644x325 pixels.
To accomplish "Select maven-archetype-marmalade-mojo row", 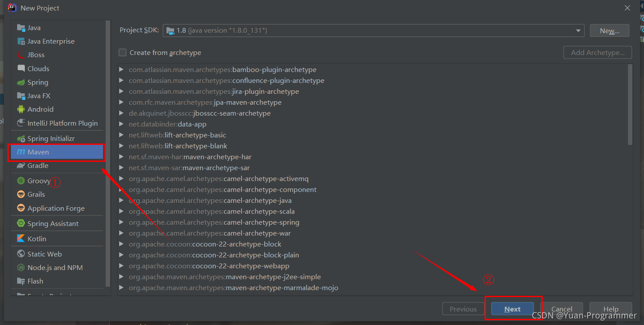I will point(373,288).
